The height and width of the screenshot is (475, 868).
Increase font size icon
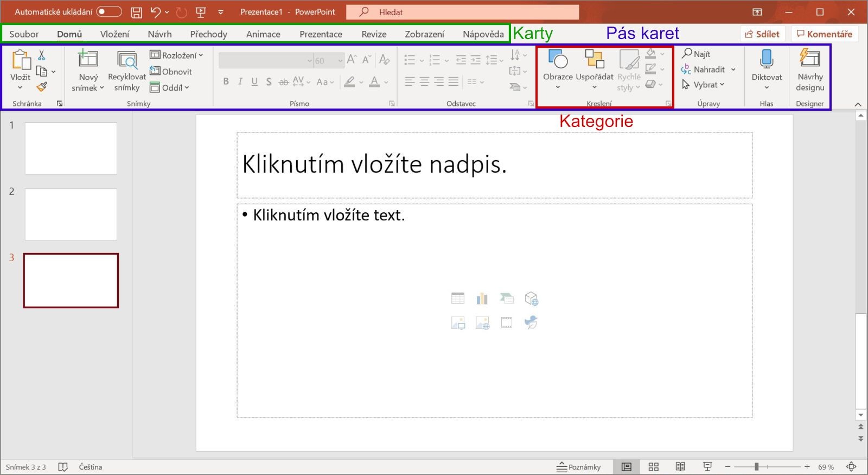[x=352, y=60]
